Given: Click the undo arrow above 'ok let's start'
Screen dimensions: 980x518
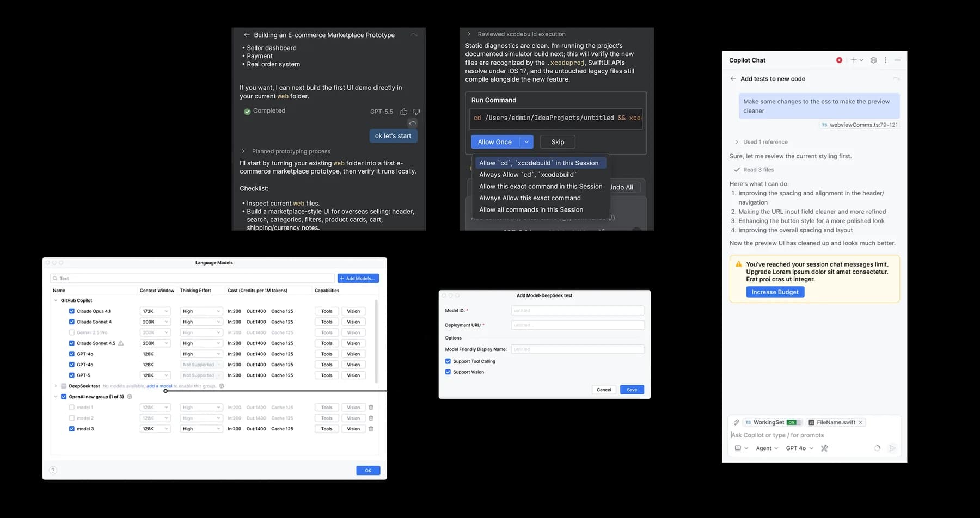Looking at the screenshot, I should (413, 123).
